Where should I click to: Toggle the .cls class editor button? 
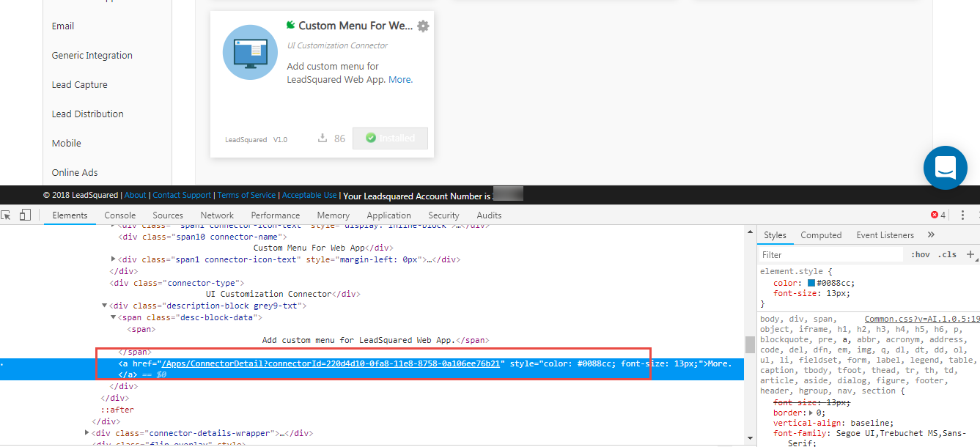(x=948, y=255)
